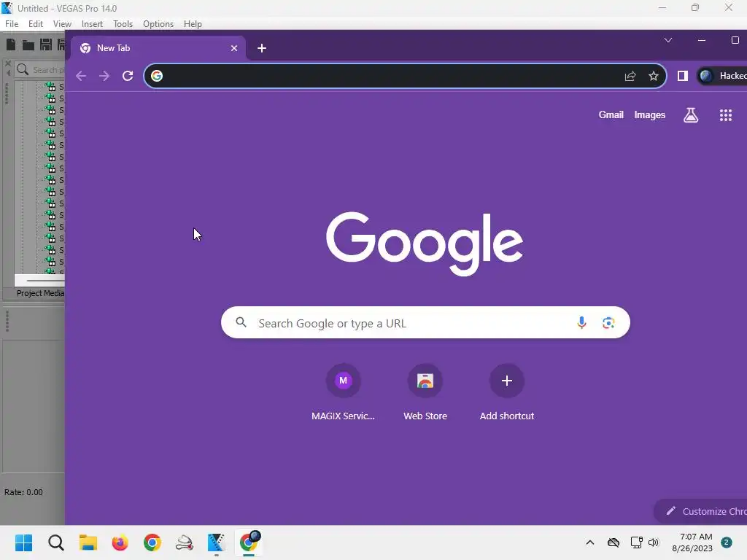Image resolution: width=747 pixels, height=560 pixels.
Task: Start voice search with microphone icon
Action: (x=581, y=323)
